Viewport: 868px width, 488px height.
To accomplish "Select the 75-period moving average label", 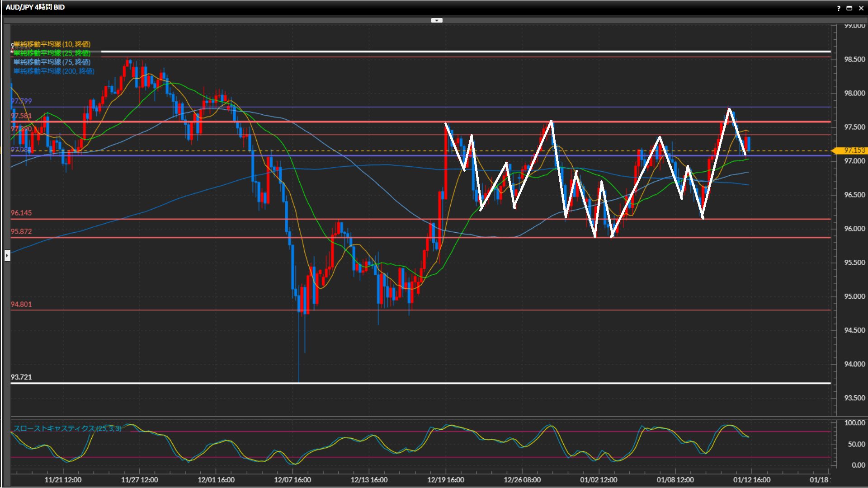I will (x=52, y=62).
